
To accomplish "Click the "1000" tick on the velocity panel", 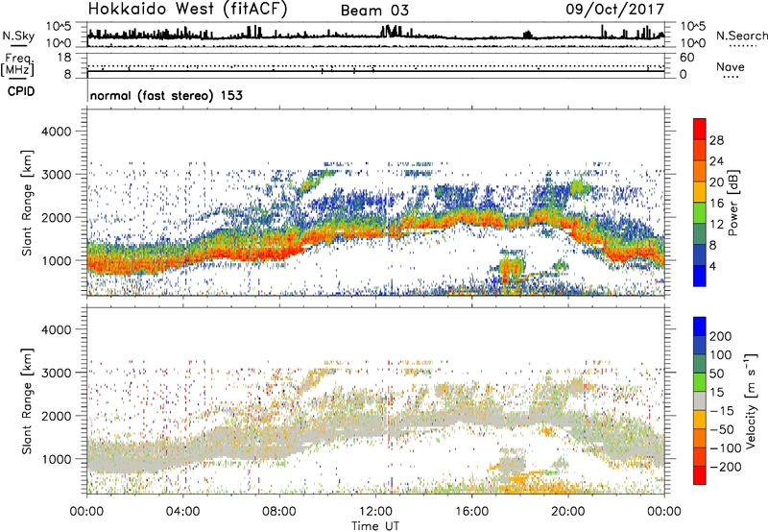I will click(x=56, y=459).
